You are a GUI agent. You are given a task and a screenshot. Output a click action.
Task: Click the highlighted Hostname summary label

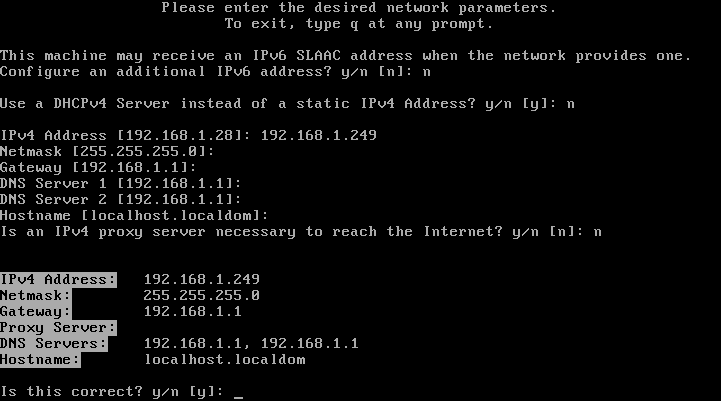(40, 360)
